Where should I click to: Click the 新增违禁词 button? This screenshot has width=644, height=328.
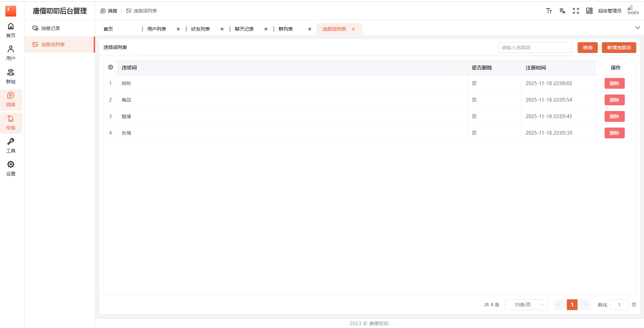(619, 48)
